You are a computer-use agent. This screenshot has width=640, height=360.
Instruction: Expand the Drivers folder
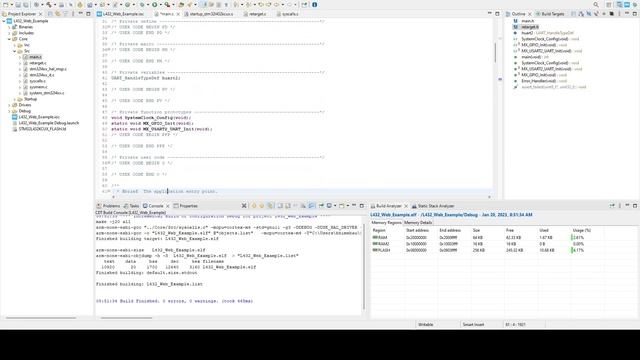tap(9, 105)
